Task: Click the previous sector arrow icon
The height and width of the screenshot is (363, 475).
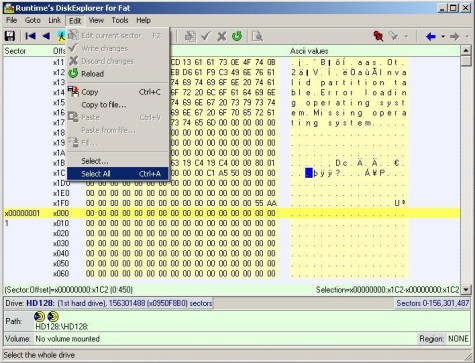Action: (x=46, y=36)
